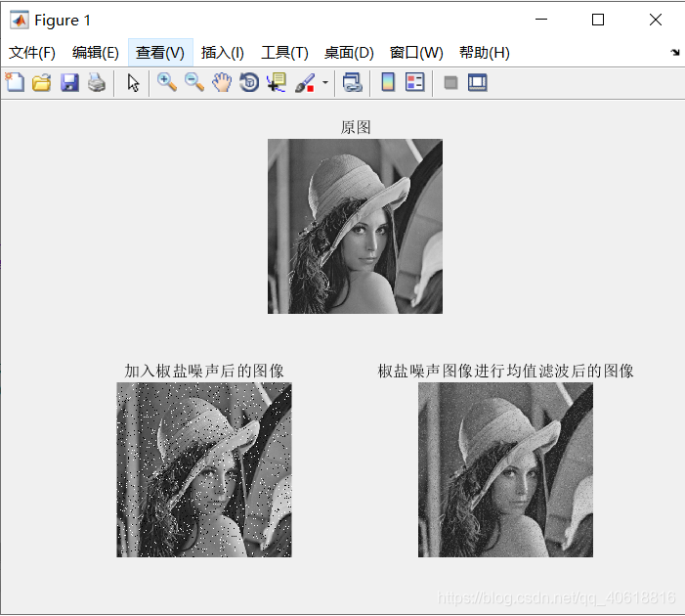This screenshot has width=685, height=616.
Task: Click the Open File folder icon
Action: click(x=41, y=82)
